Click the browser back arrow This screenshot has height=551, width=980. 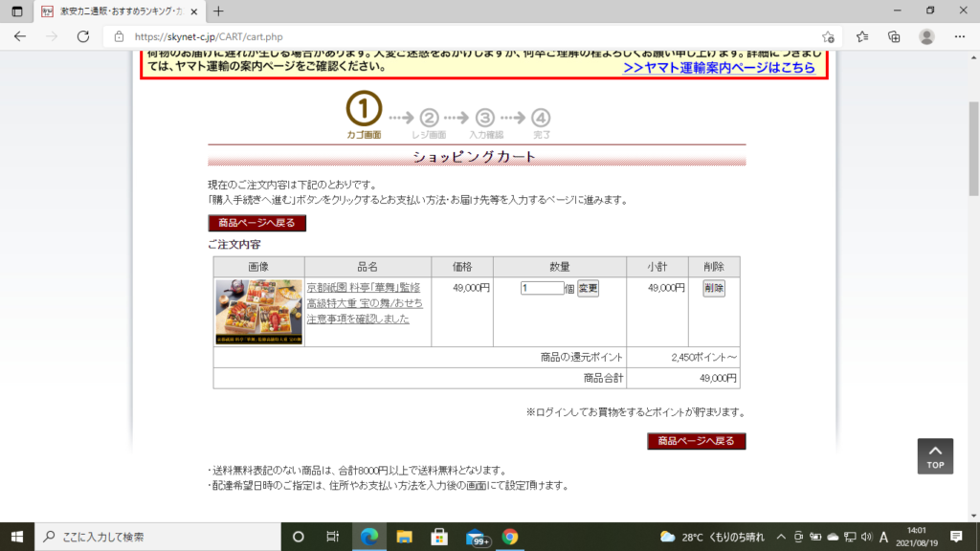coord(20,36)
